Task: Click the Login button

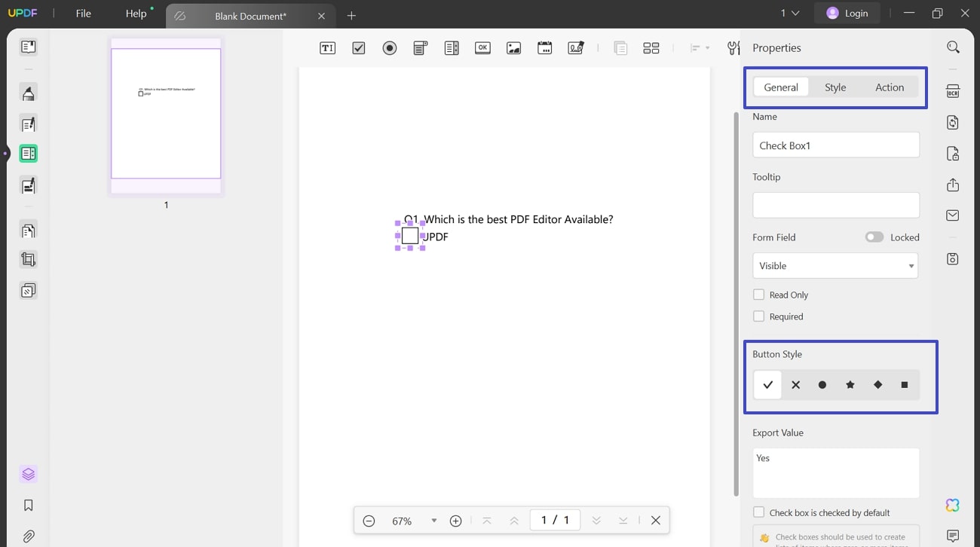Action: (x=847, y=13)
